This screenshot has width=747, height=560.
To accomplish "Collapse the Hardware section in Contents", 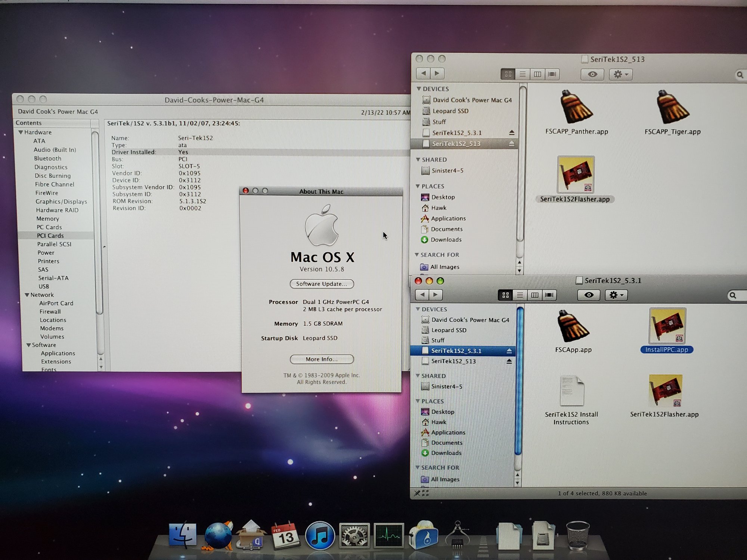I will pyautogui.click(x=21, y=133).
